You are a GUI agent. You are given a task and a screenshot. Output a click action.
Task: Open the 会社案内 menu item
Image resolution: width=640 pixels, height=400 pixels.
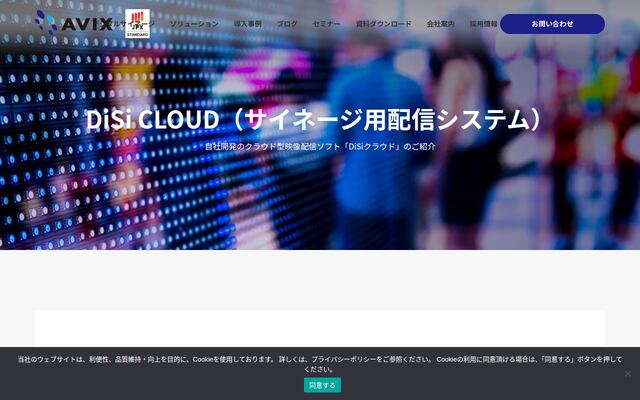[x=440, y=24]
